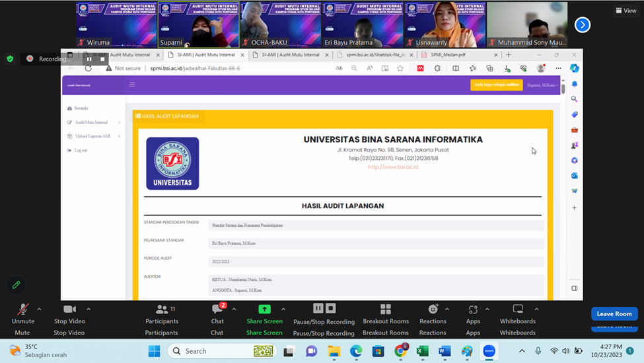Open the Edge sidebar search icon
Image resolution: width=644 pixels, height=363 pixels.
click(x=574, y=99)
